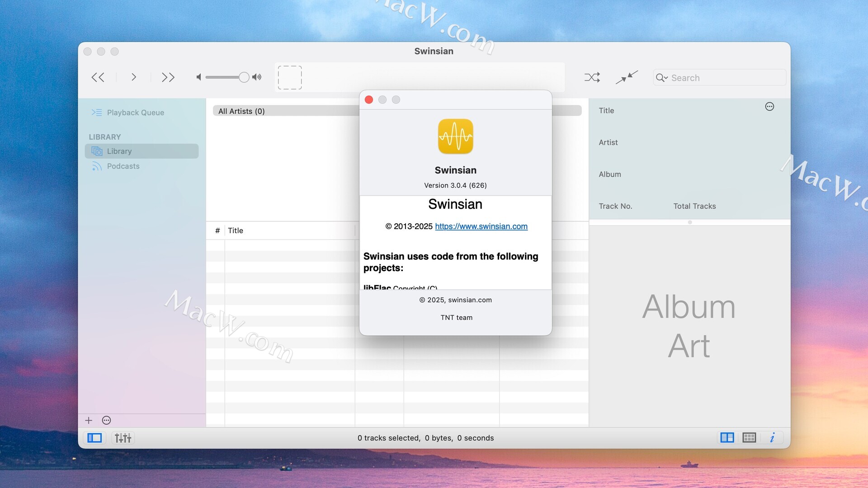Open the swinsian.com website link

click(481, 226)
